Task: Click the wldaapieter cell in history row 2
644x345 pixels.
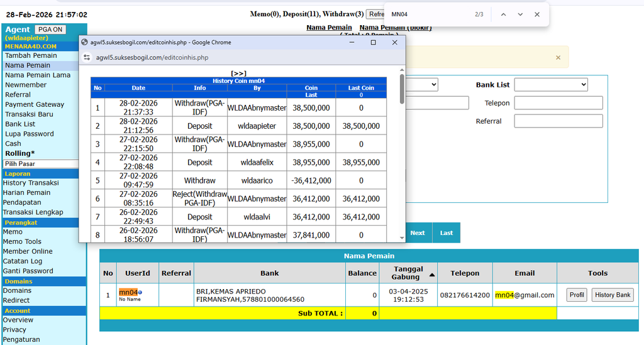Action: coord(257,126)
